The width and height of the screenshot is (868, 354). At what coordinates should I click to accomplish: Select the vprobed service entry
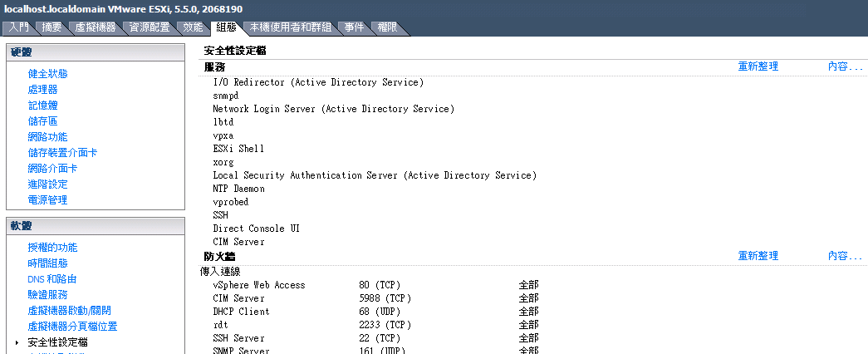[x=231, y=202]
